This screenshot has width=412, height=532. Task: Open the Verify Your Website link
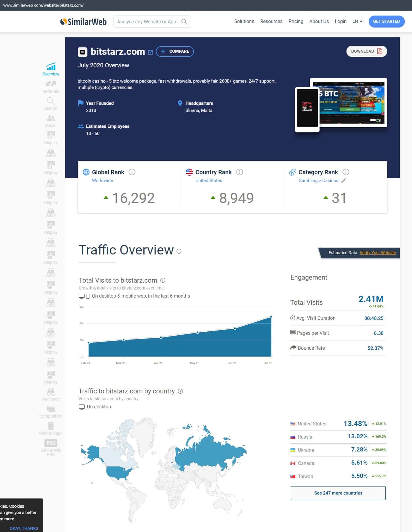click(x=378, y=253)
